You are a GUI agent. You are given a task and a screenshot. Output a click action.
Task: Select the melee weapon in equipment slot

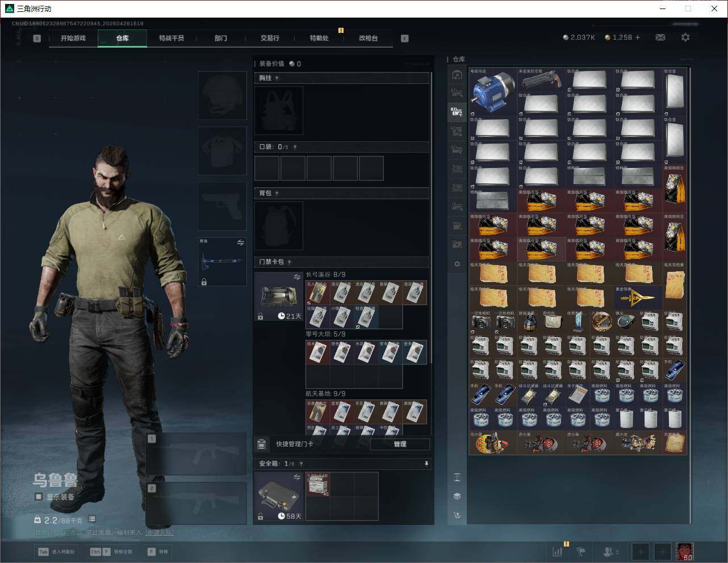coord(222,262)
